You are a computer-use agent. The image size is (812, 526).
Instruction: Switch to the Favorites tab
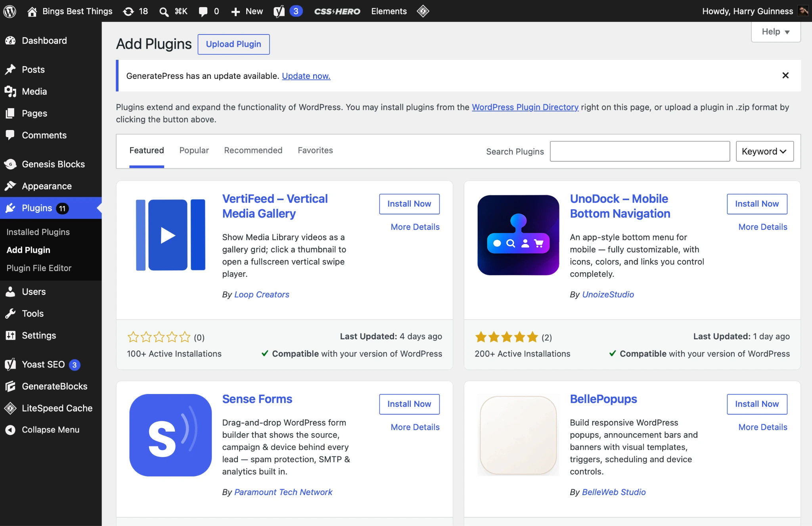coord(315,151)
